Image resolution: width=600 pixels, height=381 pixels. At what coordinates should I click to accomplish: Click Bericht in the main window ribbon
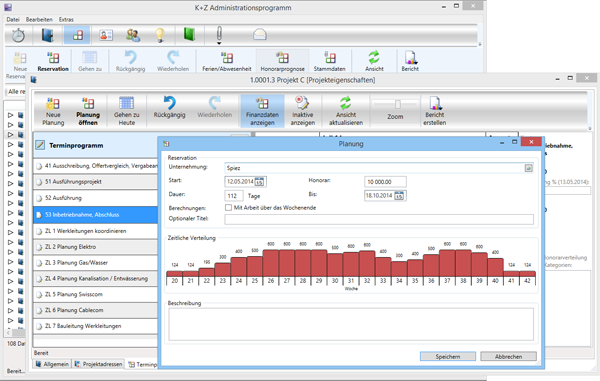click(x=410, y=62)
